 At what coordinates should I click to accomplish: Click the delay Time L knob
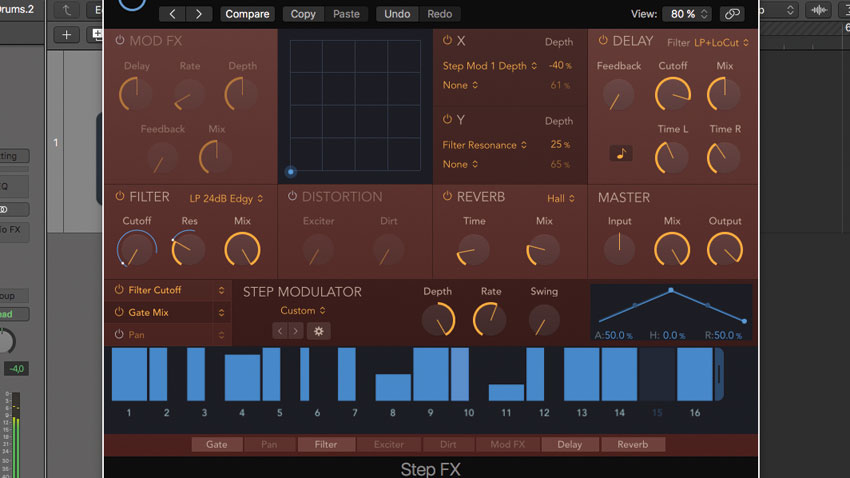[x=672, y=158]
